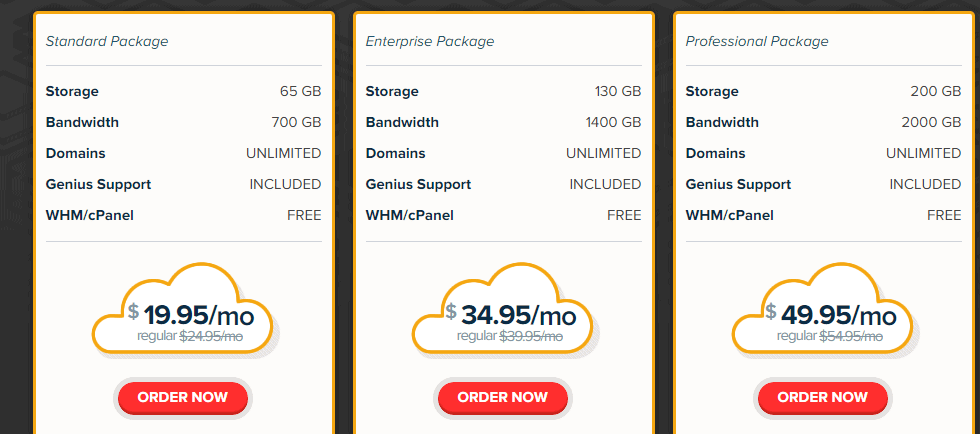
Task: Click Genius Support label in Standard card
Action: (98, 184)
